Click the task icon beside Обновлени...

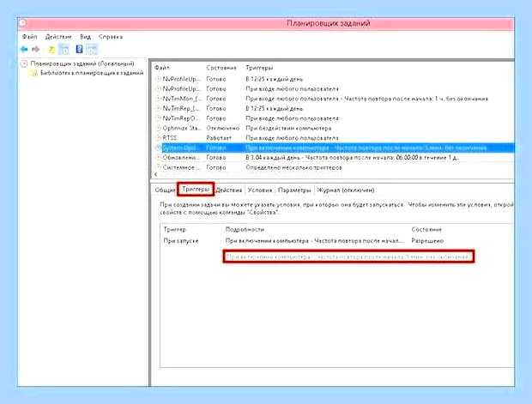[158, 158]
